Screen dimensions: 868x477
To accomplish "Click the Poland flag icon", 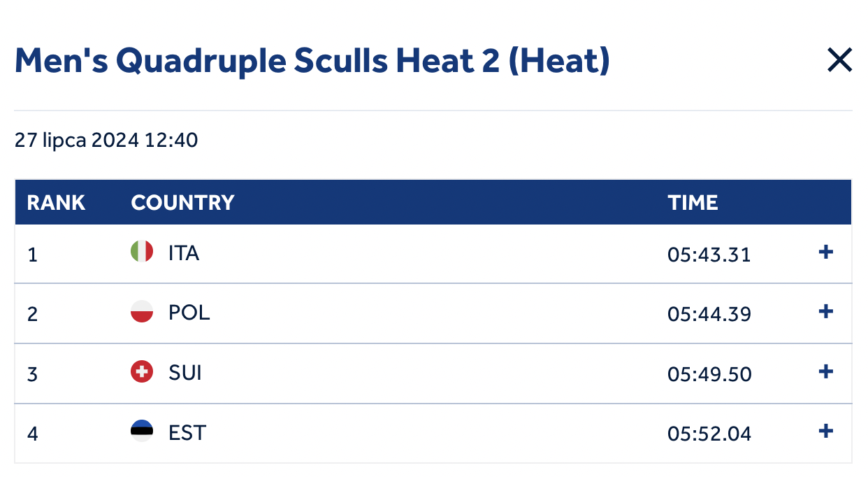I will coord(142,311).
